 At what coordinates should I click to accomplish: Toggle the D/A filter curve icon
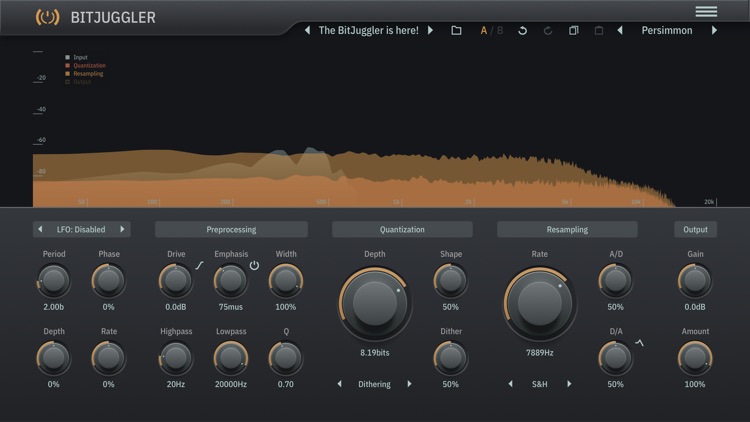(640, 343)
